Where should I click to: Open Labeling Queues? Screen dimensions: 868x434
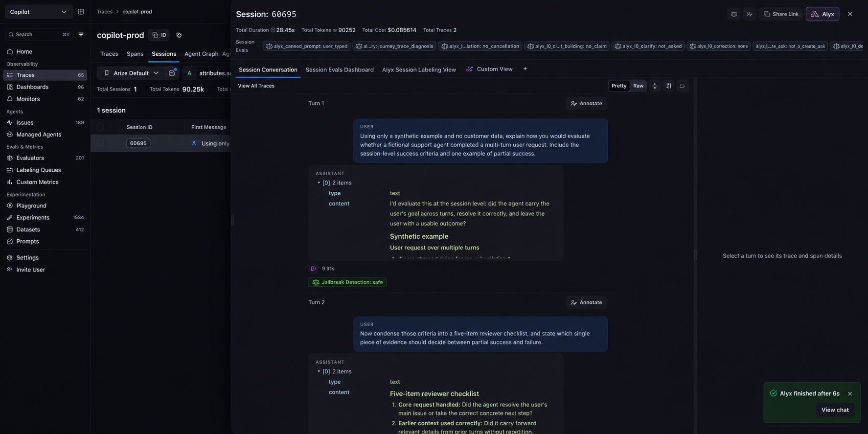tap(39, 170)
